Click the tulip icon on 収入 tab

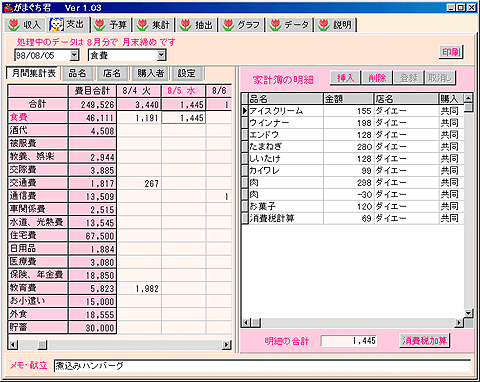pos(14,25)
